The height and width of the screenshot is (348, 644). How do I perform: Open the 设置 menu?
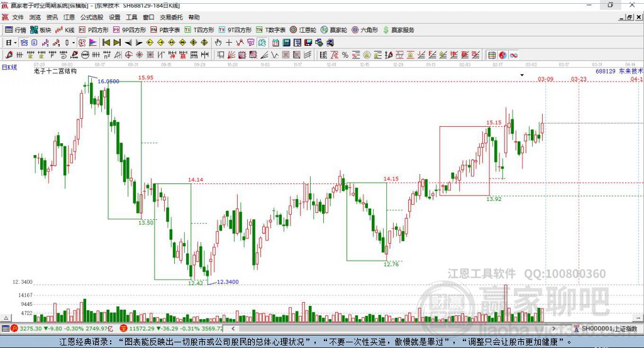(114, 17)
